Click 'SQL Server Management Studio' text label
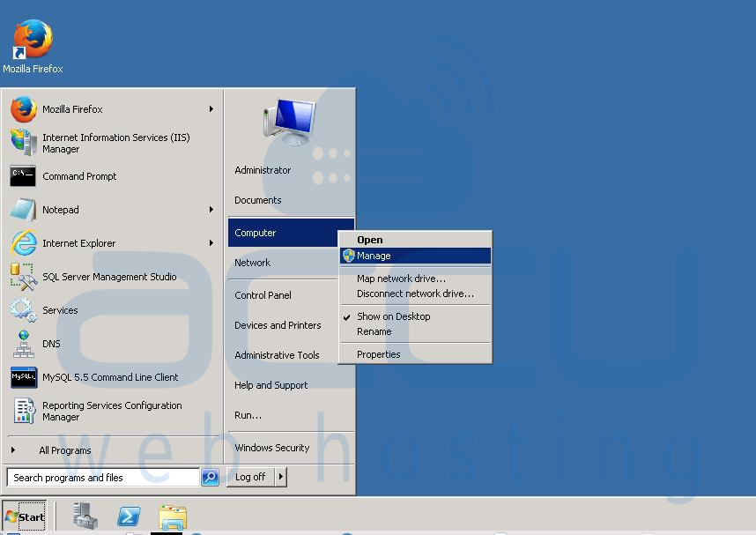This screenshot has width=756, height=535. tap(109, 277)
